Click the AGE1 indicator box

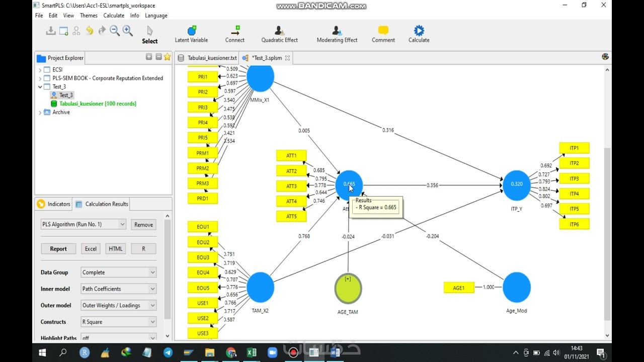pyautogui.click(x=459, y=288)
